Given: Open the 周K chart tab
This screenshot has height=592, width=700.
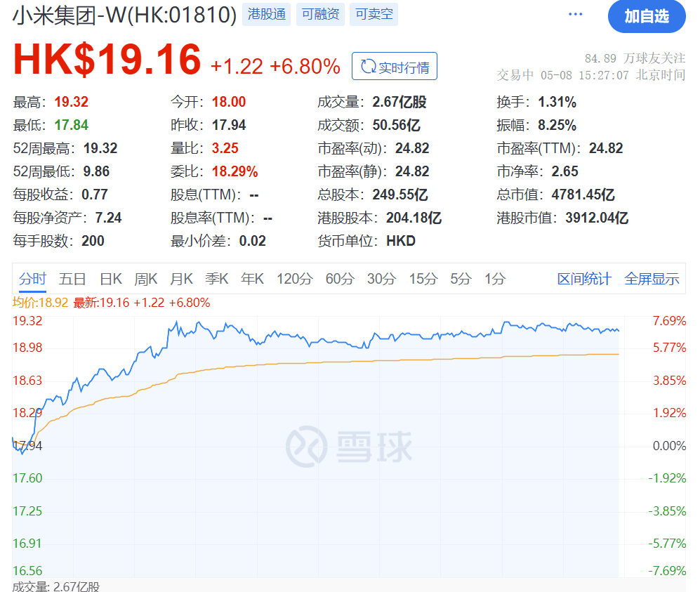Looking at the screenshot, I should point(146,279).
